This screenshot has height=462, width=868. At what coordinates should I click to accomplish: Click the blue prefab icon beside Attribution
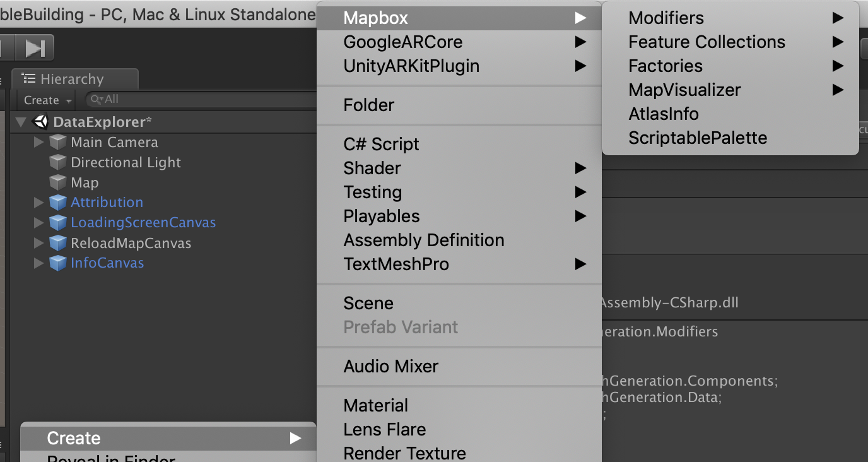pos(58,202)
